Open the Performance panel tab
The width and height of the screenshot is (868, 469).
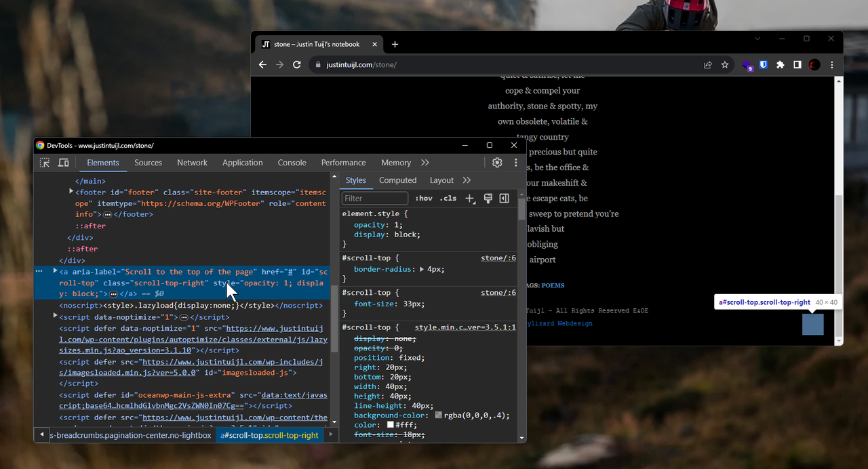(344, 163)
